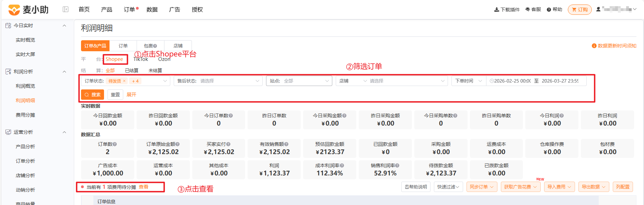Open the 订单 menu
The height and width of the screenshot is (205, 644).
pyautogui.click(x=129, y=10)
